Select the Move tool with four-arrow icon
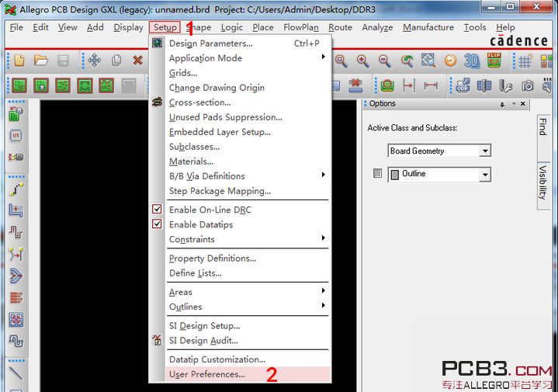Viewport: 558px width, 392px height. pyautogui.click(x=95, y=61)
